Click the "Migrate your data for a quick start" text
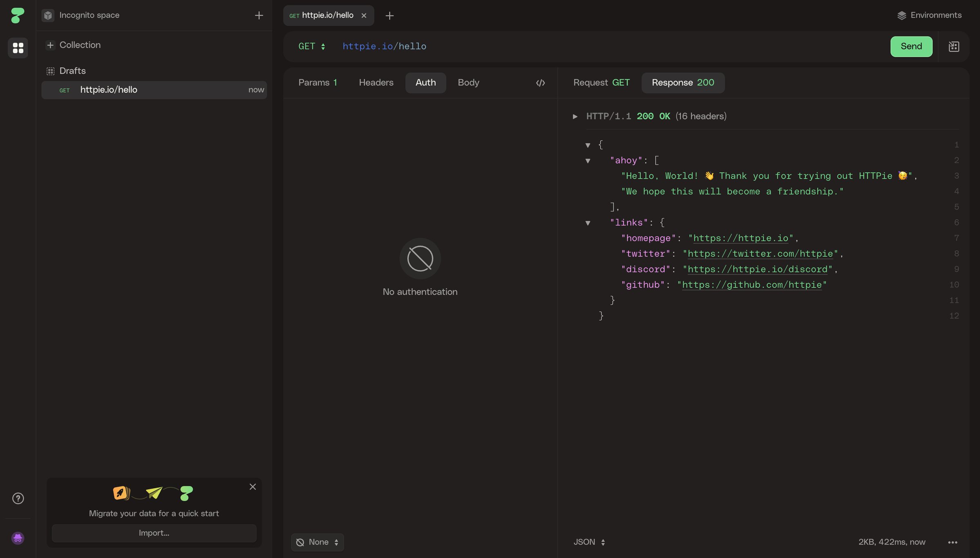980x558 pixels. click(x=154, y=513)
